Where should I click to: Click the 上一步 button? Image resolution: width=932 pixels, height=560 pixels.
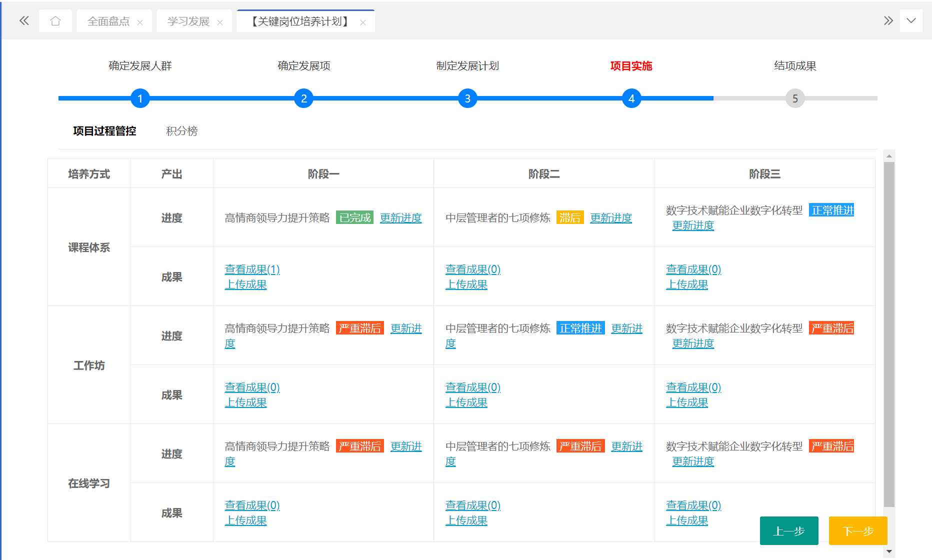pos(789,530)
